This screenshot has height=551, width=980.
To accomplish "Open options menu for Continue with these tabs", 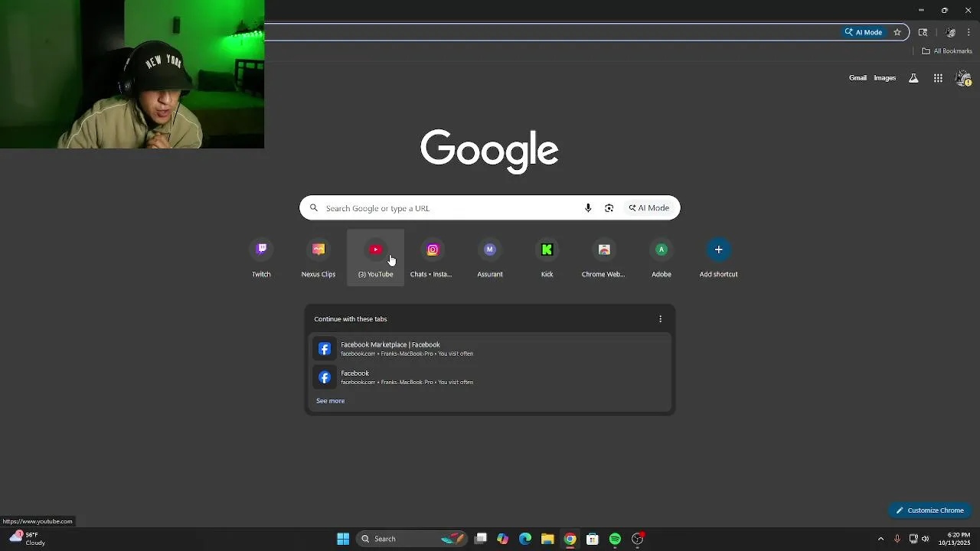I will [x=661, y=319].
